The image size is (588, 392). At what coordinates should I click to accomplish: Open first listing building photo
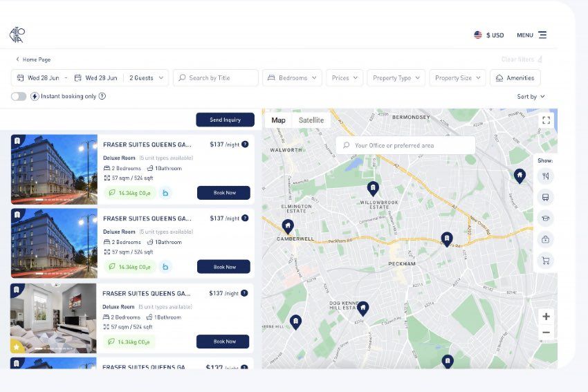pyautogui.click(x=54, y=169)
